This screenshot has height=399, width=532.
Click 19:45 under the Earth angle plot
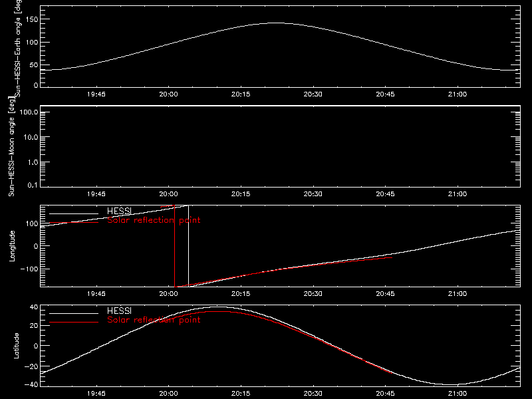pyautogui.click(x=96, y=94)
